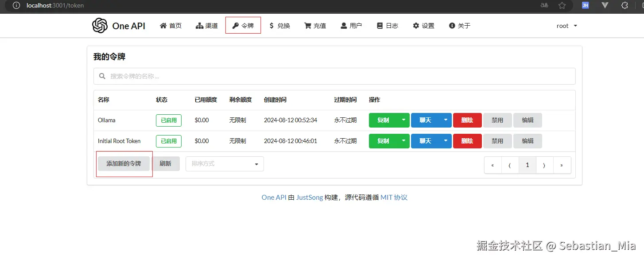Open the 渠道 channels tab
The height and width of the screenshot is (260, 644).
206,26
